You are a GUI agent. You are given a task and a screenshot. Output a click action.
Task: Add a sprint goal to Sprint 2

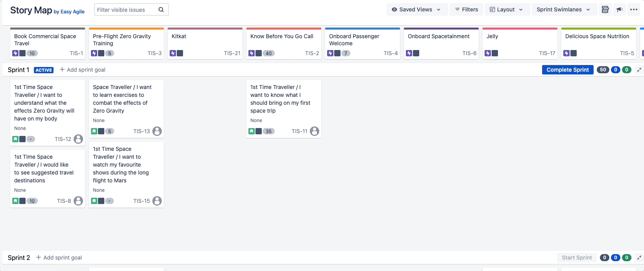[59, 258]
